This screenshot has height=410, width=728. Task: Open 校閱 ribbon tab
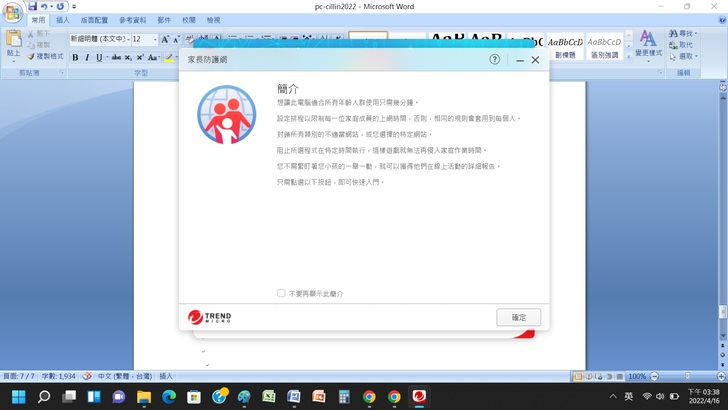(188, 20)
